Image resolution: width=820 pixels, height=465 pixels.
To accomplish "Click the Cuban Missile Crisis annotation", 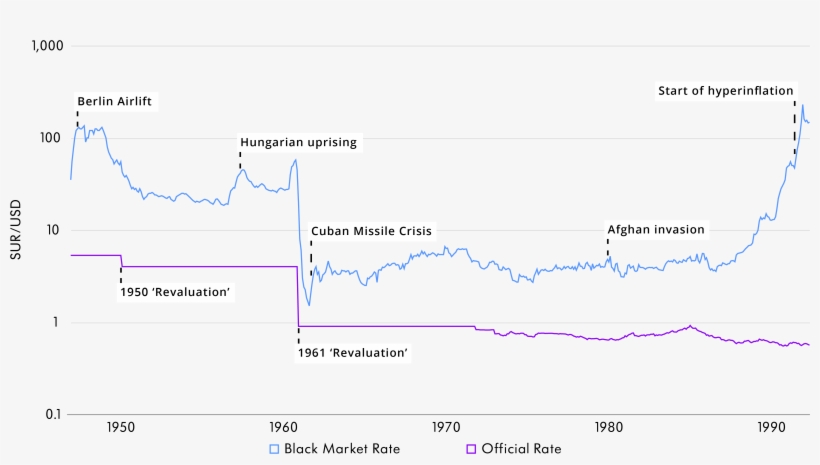I will pos(372,231).
